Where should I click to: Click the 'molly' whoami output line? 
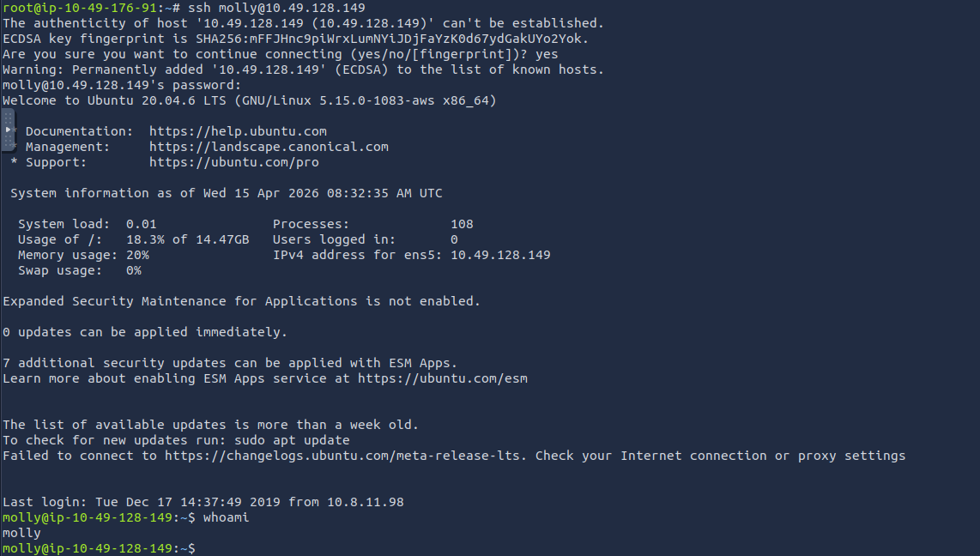(21, 533)
